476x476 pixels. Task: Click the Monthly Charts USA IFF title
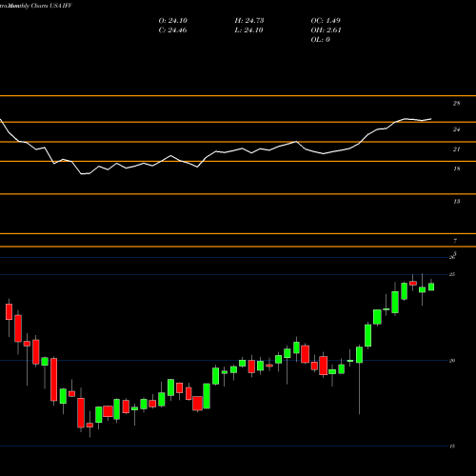tap(36, 6)
